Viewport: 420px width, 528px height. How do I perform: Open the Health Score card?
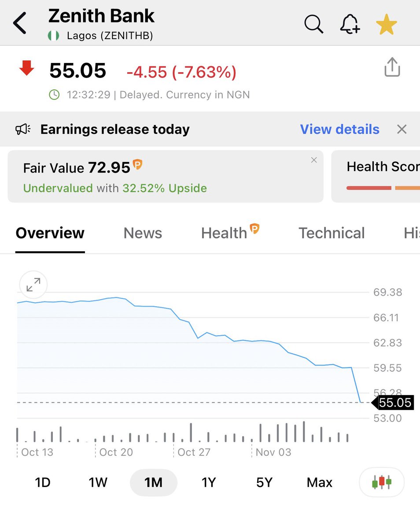(x=376, y=176)
